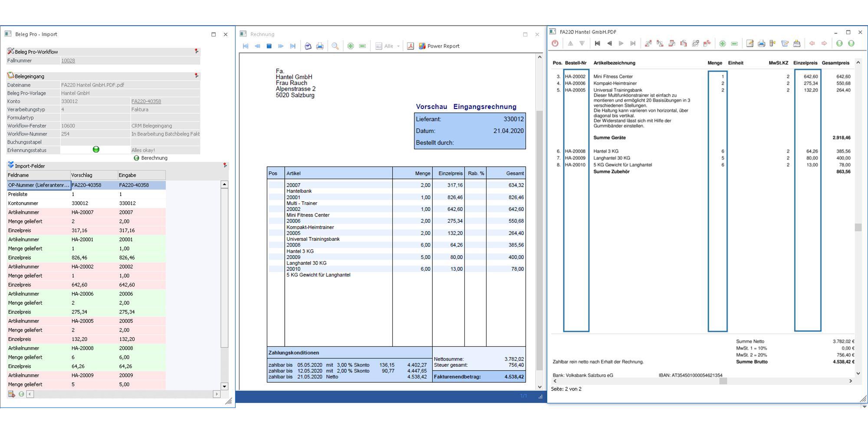Open the Alle dropdown in Rechnung toolbar
The height and width of the screenshot is (434, 868).
[x=388, y=46]
